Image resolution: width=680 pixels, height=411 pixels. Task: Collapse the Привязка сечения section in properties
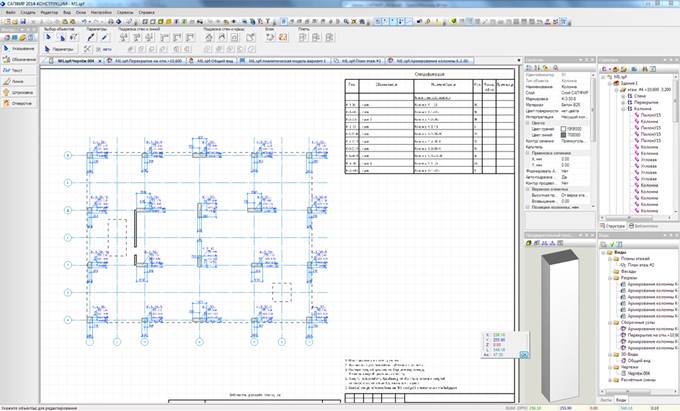[528, 153]
